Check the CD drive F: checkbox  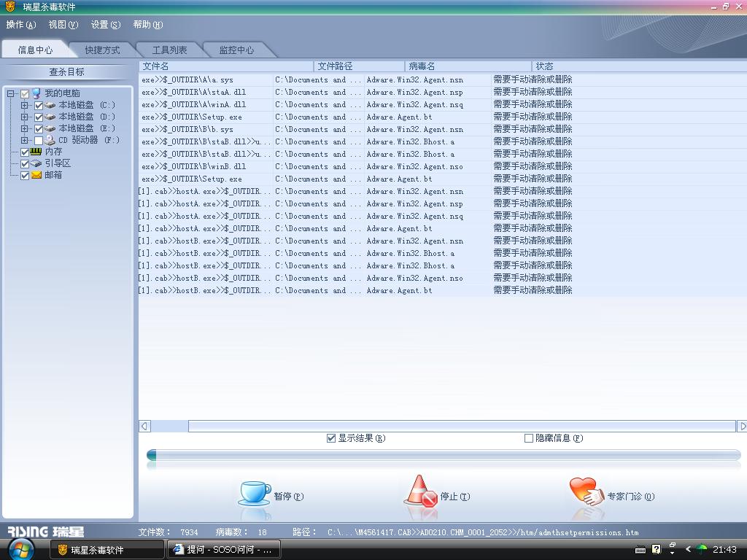[x=39, y=141]
